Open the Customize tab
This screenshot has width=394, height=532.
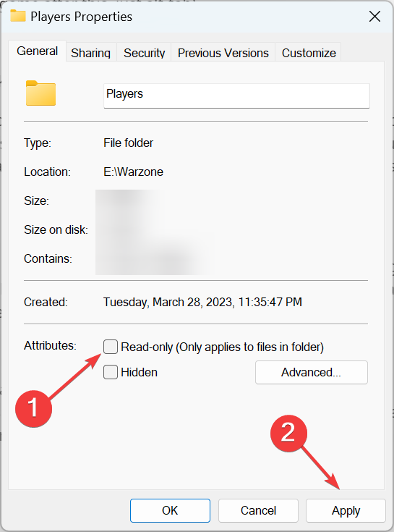tap(309, 53)
